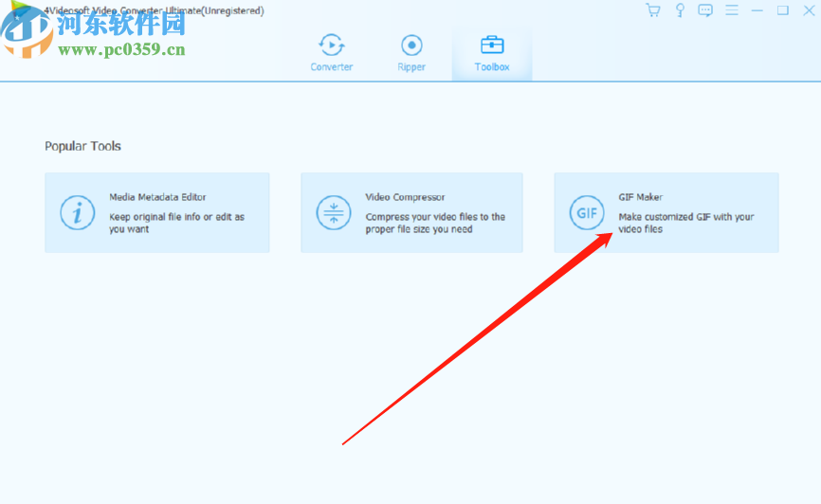Open Media Metadata Editor title
821x504 pixels.
pyautogui.click(x=157, y=197)
